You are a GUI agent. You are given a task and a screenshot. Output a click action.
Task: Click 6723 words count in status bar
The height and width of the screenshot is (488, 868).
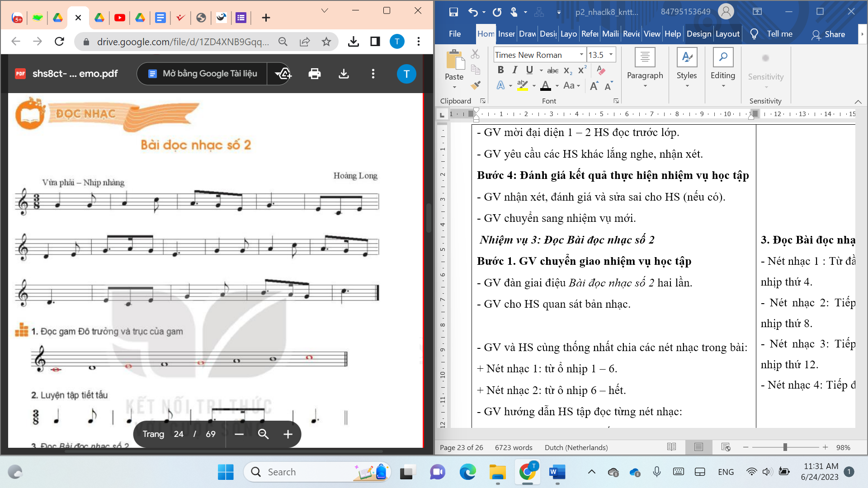click(x=514, y=447)
